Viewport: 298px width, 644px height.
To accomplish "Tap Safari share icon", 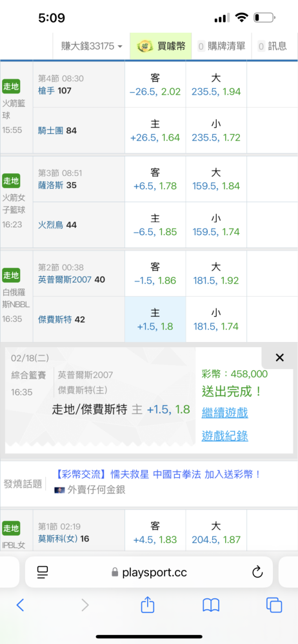I will [147, 604].
